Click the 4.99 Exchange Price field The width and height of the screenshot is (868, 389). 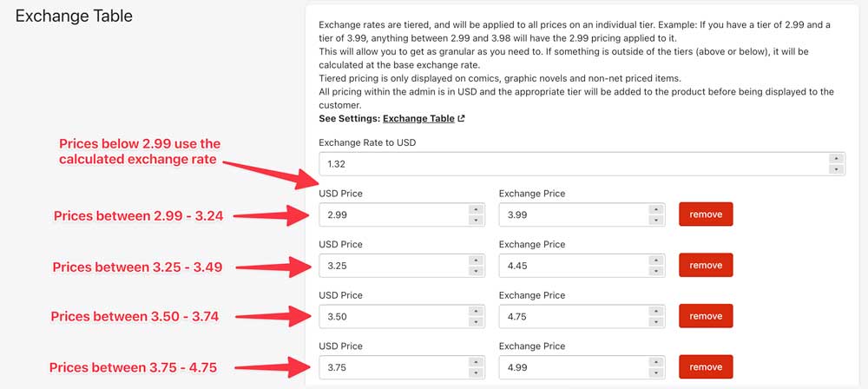571,367
